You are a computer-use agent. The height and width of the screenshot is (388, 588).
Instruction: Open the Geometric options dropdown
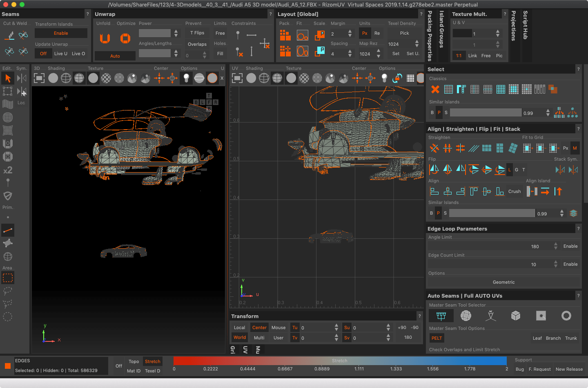503,282
